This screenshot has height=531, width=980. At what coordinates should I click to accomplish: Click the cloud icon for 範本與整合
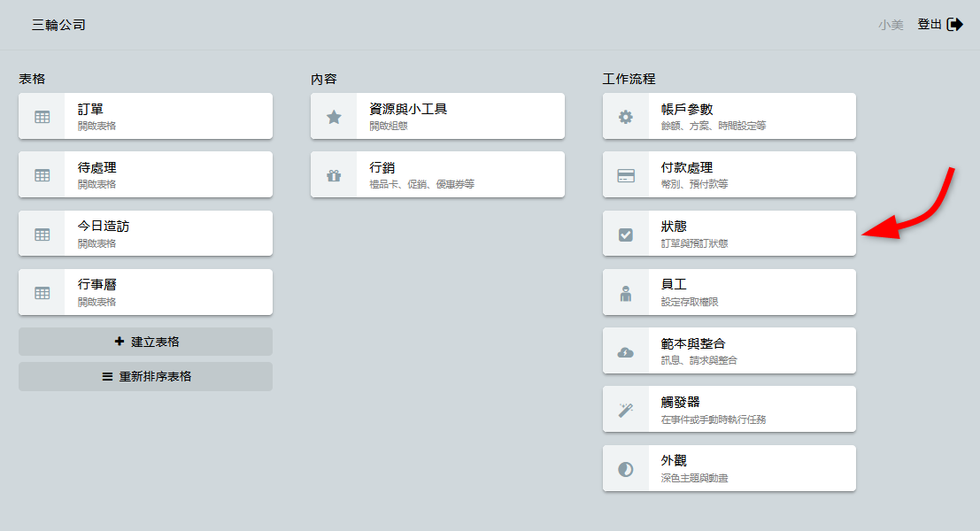click(x=626, y=351)
